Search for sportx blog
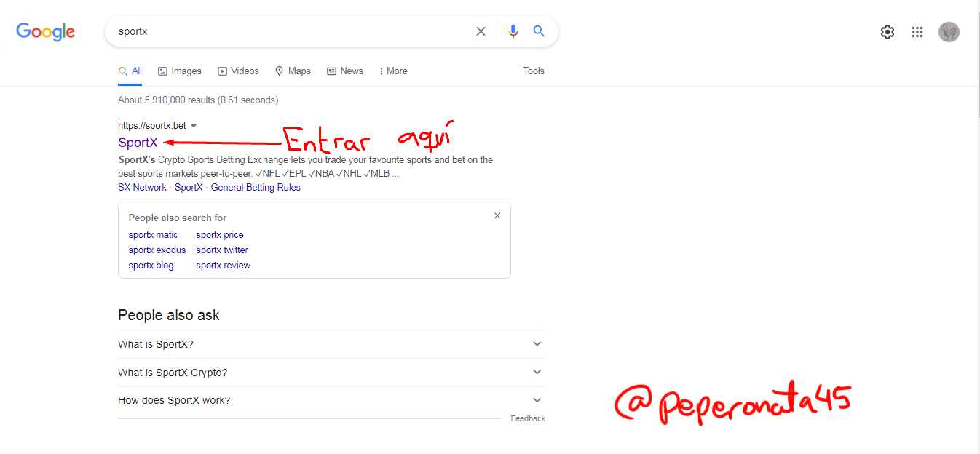This screenshot has width=980, height=454. pyautogui.click(x=151, y=266)
